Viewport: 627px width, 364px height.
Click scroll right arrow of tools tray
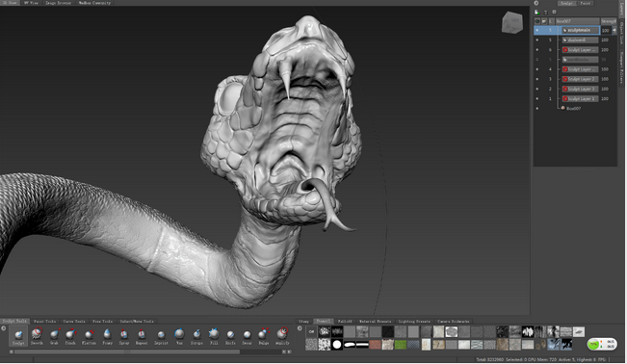tap(289, 352)
